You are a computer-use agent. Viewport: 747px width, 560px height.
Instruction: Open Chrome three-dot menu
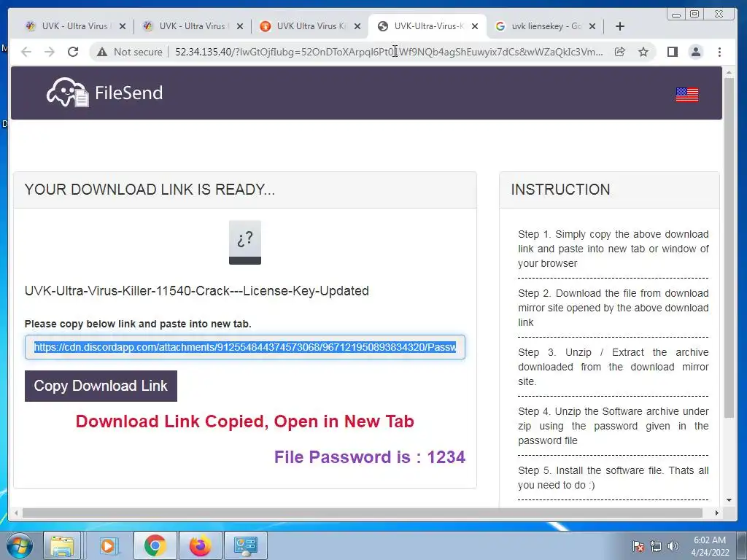(x=719, y=52)
